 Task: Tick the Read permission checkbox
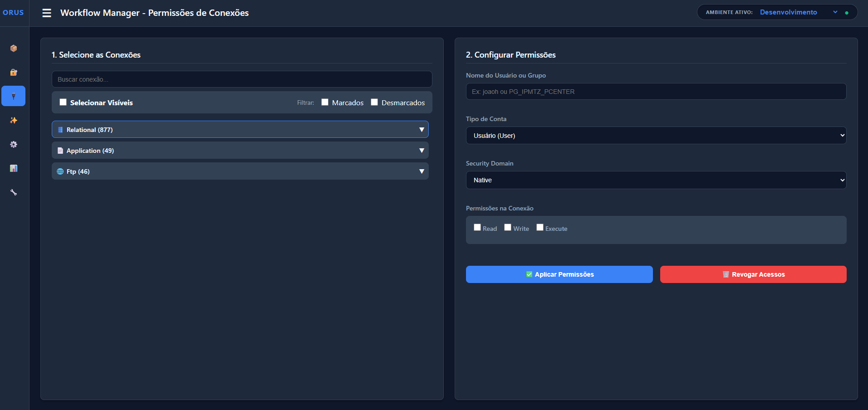click(x=477, y=227)
